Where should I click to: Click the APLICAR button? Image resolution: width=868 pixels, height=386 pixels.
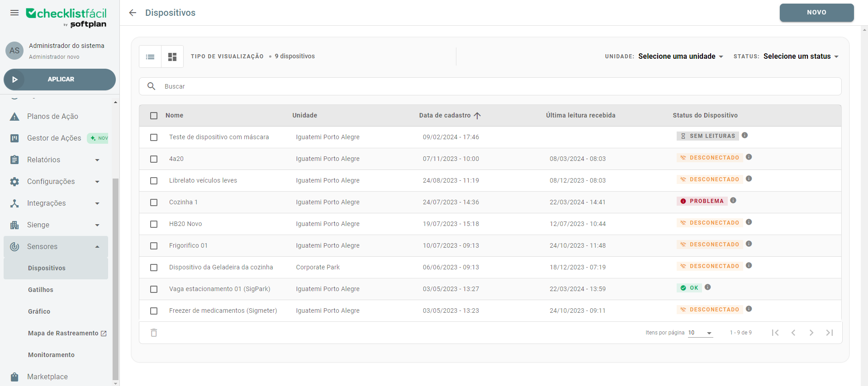click(60, 80)
